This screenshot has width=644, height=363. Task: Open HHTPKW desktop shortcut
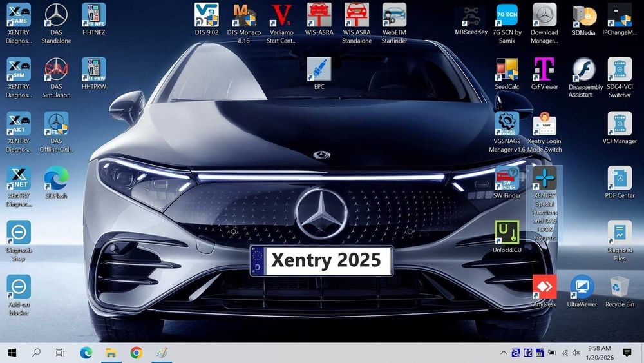coord(93,69)
